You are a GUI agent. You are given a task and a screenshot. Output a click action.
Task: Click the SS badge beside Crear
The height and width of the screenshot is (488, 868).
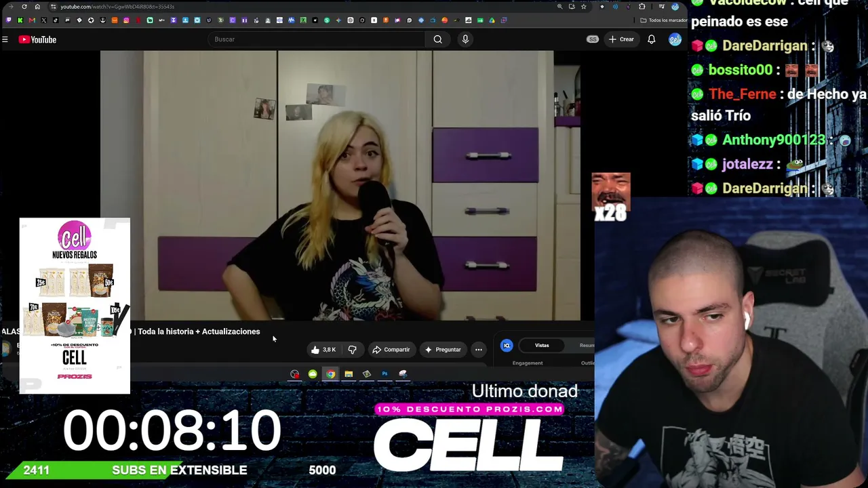coord(593,39)
